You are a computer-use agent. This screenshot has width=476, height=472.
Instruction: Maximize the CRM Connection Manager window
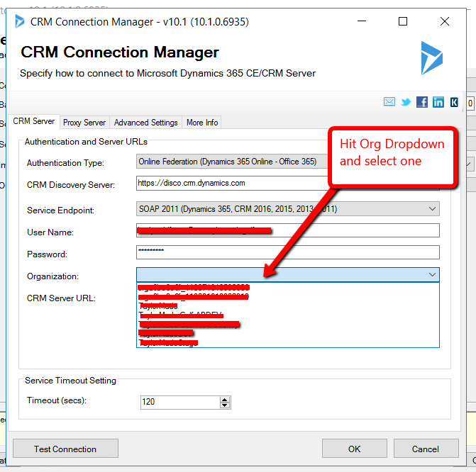pyautogui.click(x=403, y=21)
